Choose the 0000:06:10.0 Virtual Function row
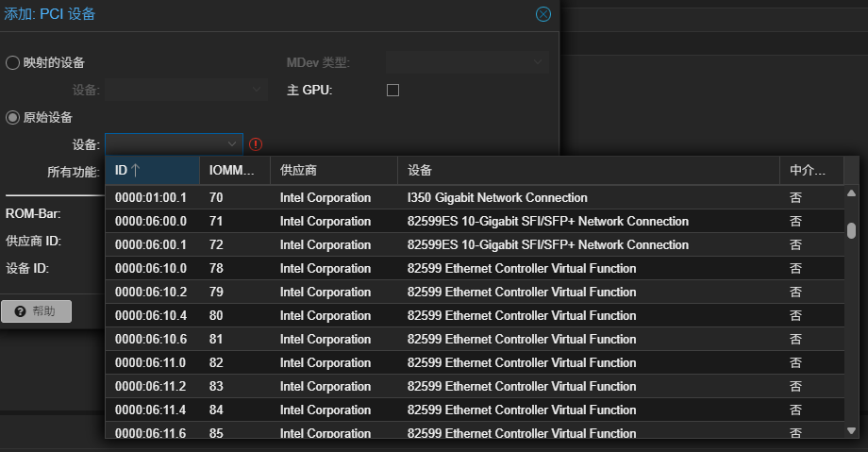Screen dimensions: 868x452 (472, 269)
